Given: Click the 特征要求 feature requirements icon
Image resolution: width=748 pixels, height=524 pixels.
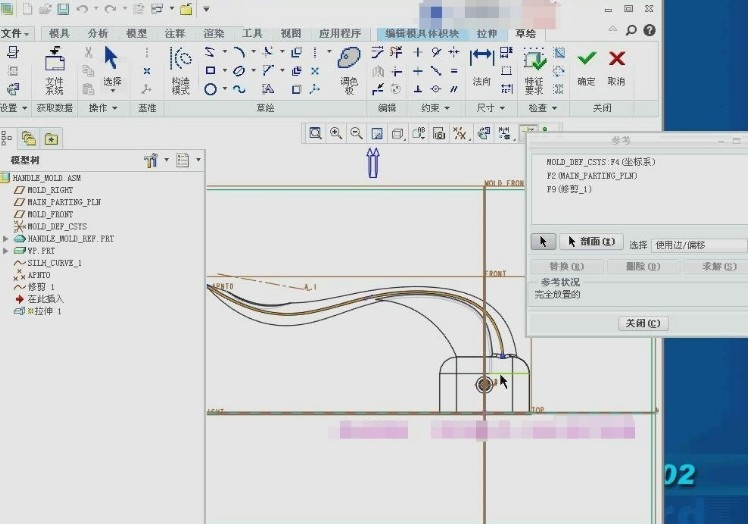Looking at the screenshot, I should coord(534,71).
